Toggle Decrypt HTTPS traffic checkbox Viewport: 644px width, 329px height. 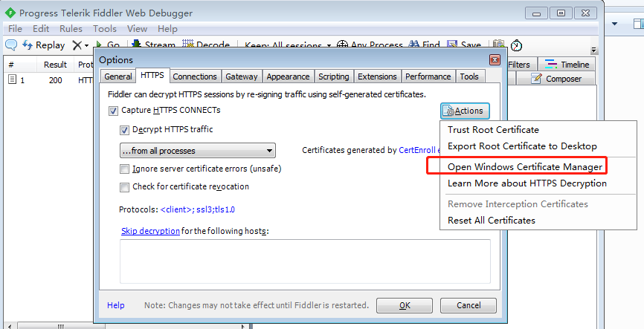[x=124, y=130]
